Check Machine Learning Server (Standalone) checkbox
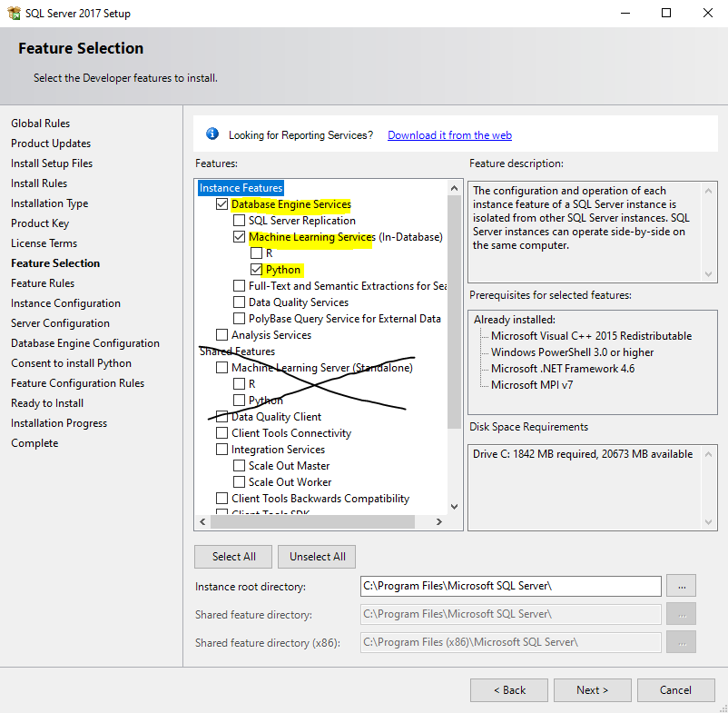 tap(221, 368)
